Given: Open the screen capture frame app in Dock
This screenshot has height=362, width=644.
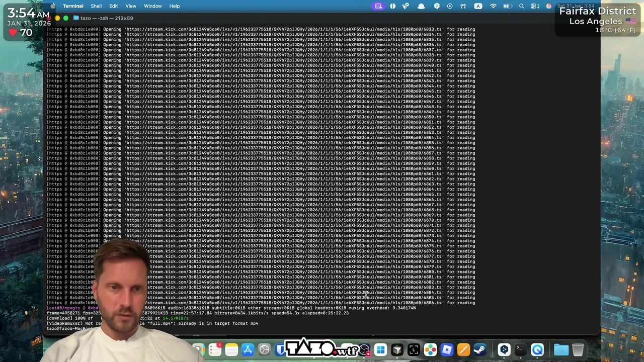Looking at the screenshot, I should (414, 349).
